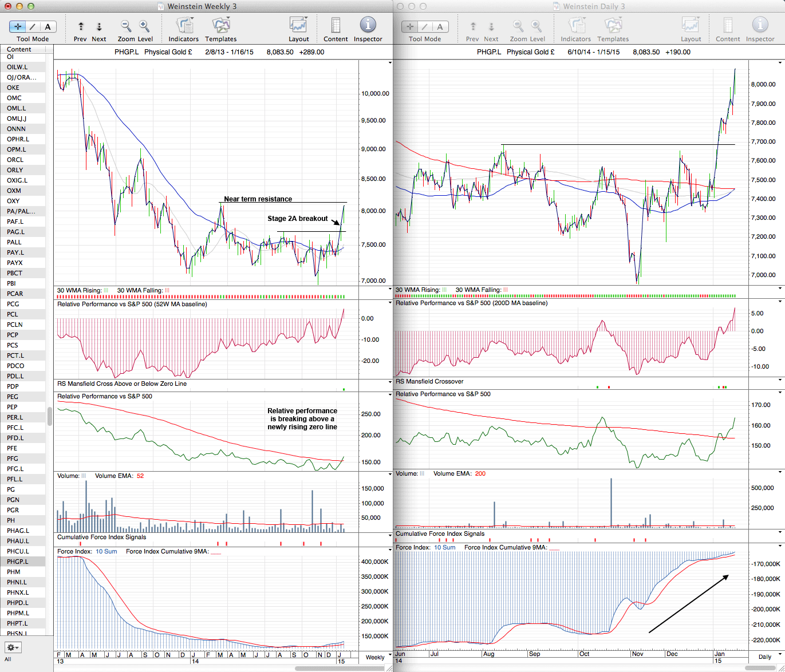This screenshot has height=672, width=785.
Task: Open the Inspector in the Daily window
Action: [760, 25]
